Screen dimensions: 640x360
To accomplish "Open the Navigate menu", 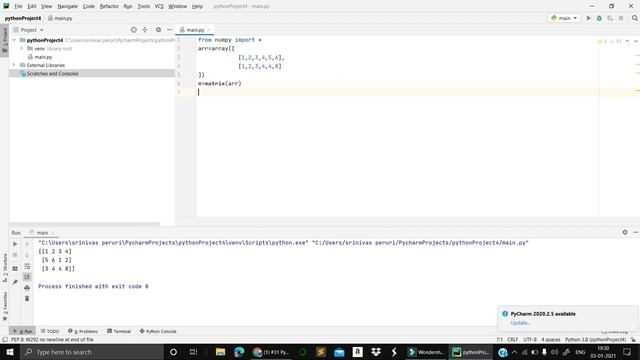I will (x=67, y=6).
